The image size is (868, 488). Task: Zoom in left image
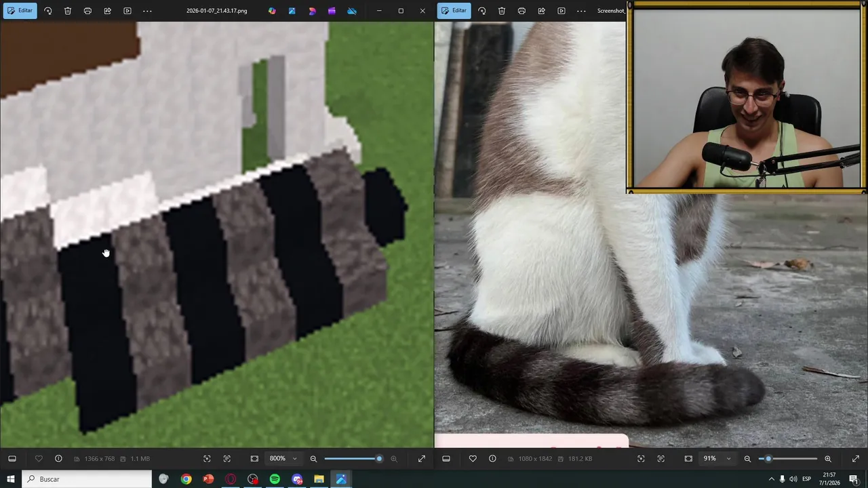pos(394,459)
